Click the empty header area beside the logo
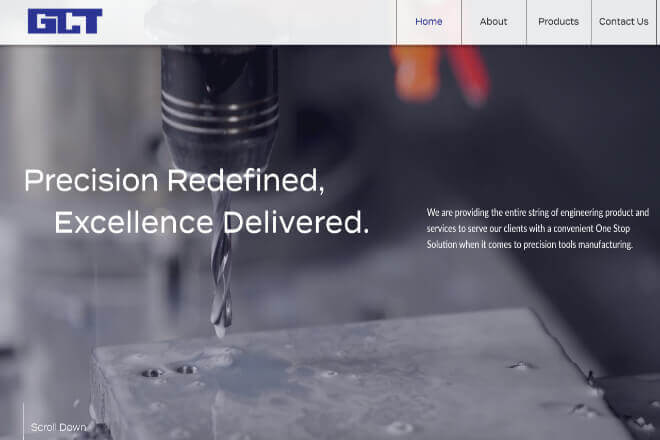 click(x=248, y=22)
